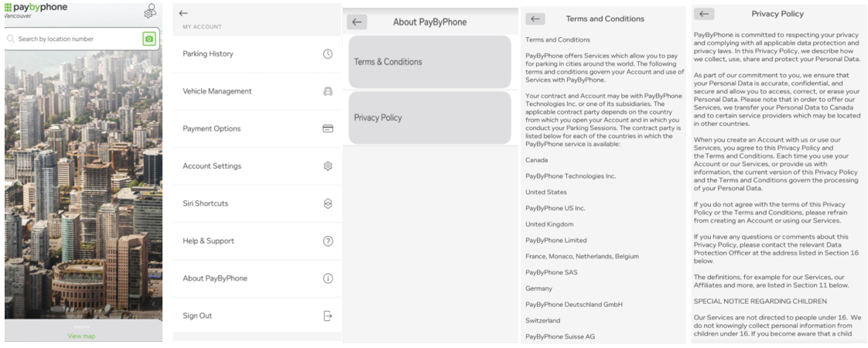Viewport: 868px width, 348px height.
Task: Click PayByPhone Technologies Inc. line under Canada
Action: [x=570, y=176]
